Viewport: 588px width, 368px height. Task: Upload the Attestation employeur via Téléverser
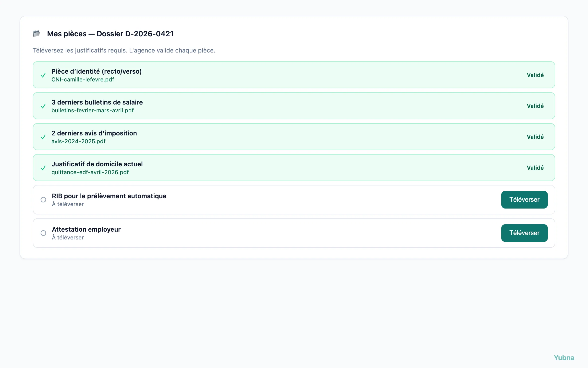click(524, 233)
